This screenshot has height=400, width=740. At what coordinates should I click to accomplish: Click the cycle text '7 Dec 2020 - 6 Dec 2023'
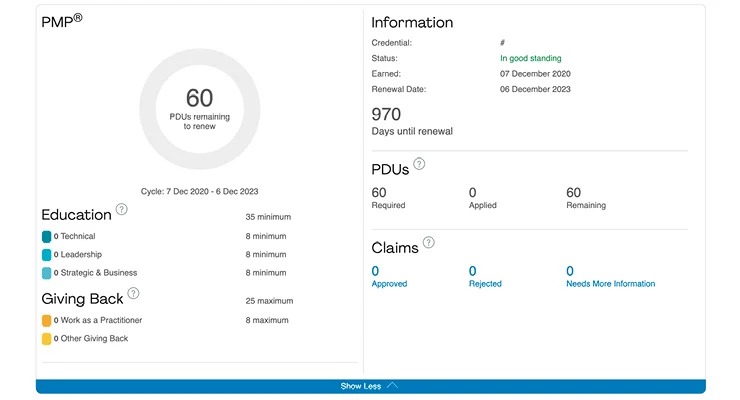pos(212,191)
